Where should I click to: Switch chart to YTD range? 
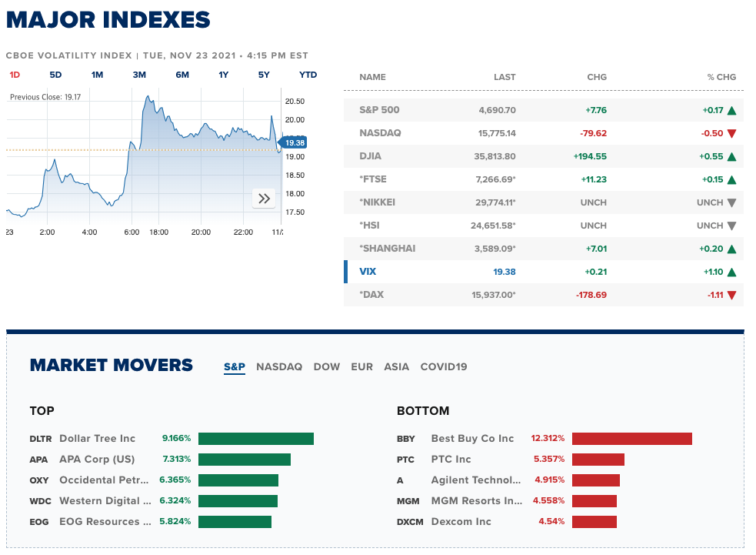308,75
